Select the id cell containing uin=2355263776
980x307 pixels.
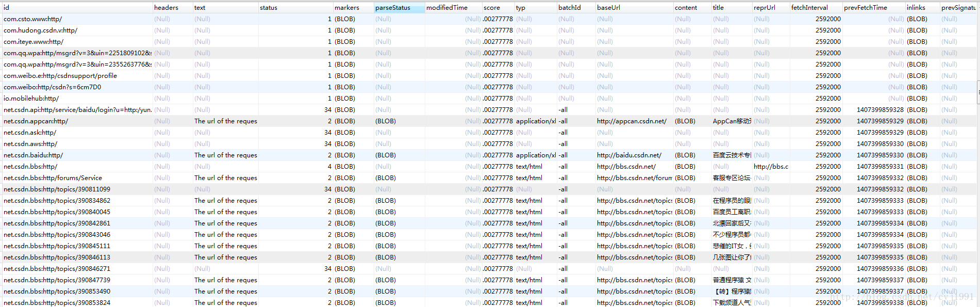(77, 64)
